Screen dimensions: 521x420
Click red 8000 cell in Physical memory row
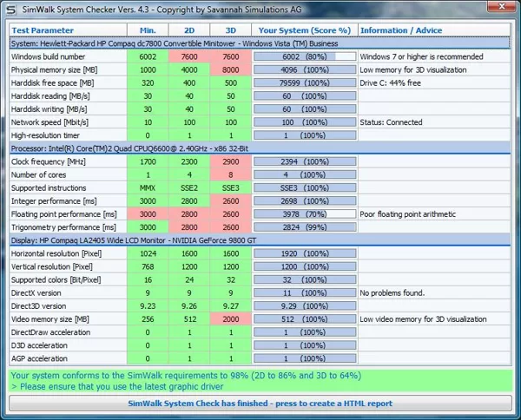click(231, 69)
